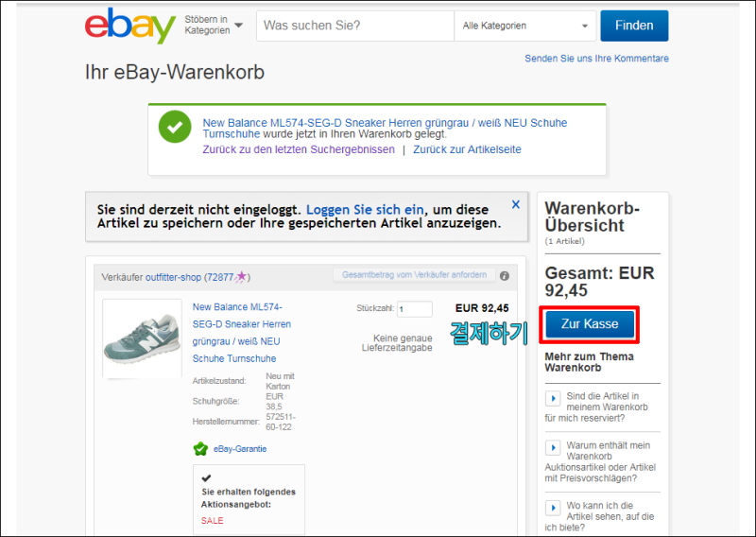Click the eBay-Garantie green badge icon
The image size is (756, 537).
[200, 449]
